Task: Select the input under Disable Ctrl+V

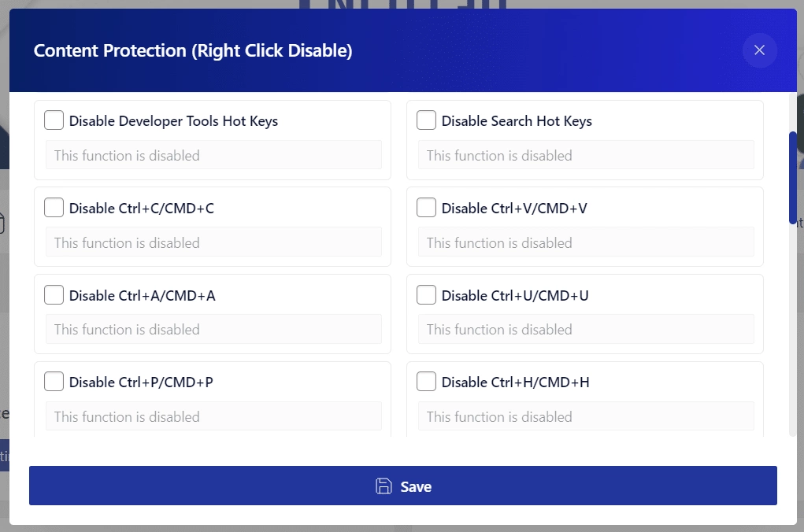Action: (585, 242)
